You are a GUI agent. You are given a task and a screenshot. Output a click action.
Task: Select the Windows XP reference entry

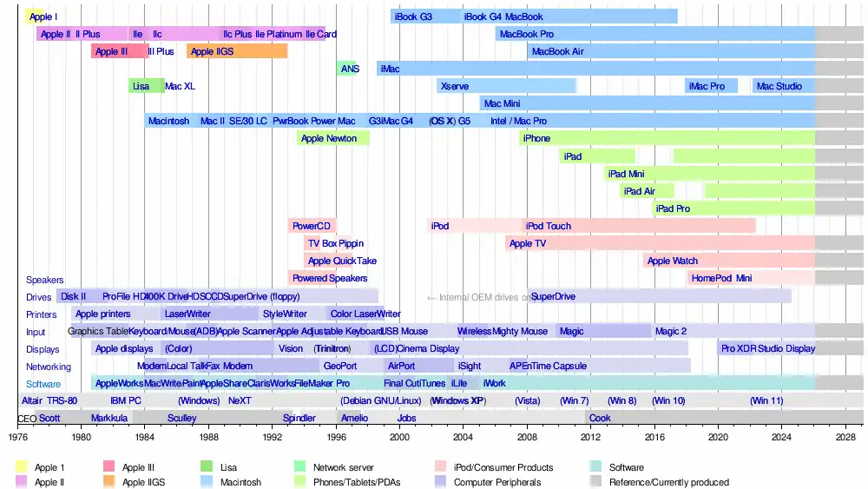coord(457,401)
